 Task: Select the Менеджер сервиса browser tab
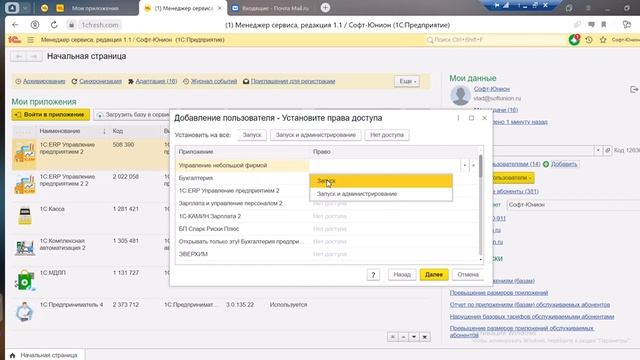click(183, 8)
